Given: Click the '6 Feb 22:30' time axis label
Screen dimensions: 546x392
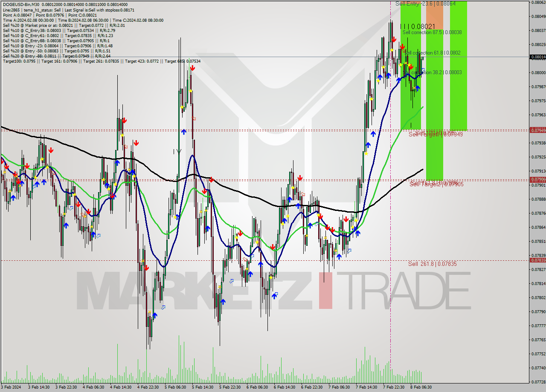Looking at the screenshot, I should [312, 387].
